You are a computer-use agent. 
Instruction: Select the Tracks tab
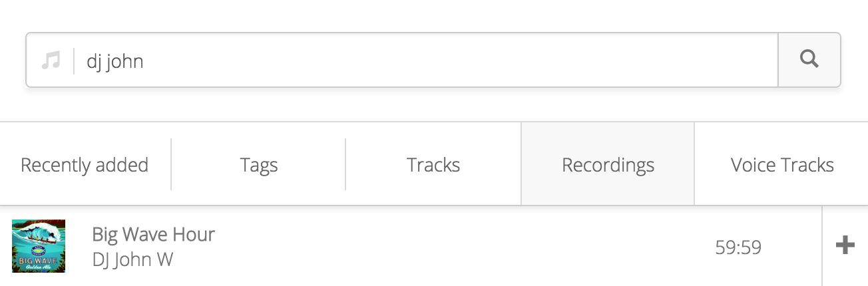click(x=433, y=164)
